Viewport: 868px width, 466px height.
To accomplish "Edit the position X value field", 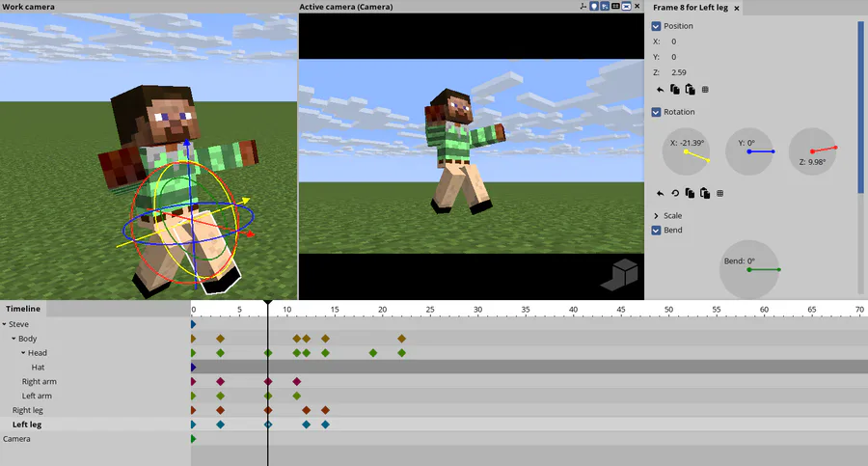I will click(x=674, y=41).
